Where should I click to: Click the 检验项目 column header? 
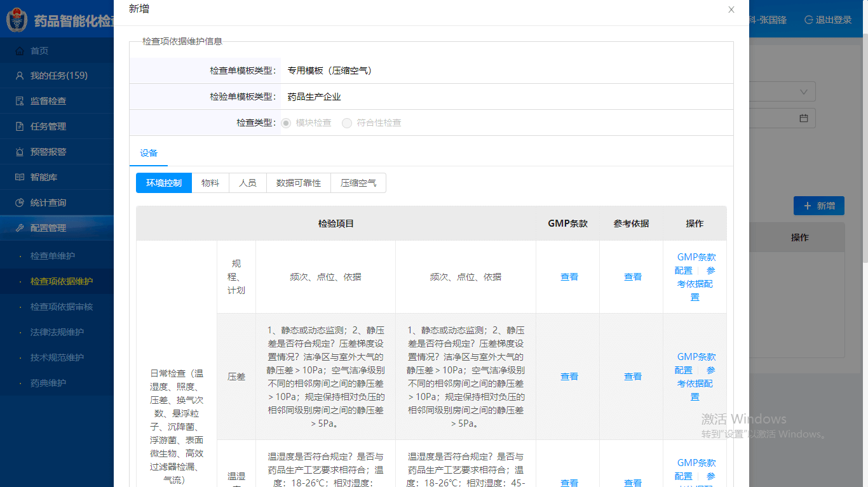point(336,223)
